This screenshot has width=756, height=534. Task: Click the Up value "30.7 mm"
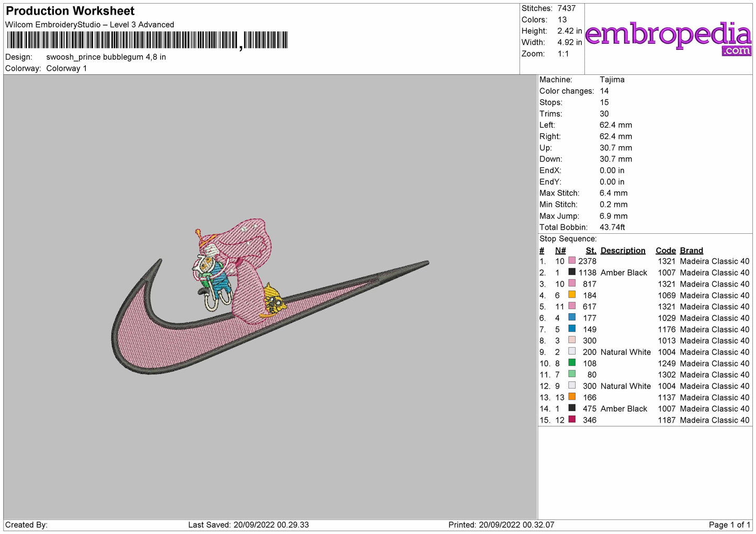(x=615, y=148)
